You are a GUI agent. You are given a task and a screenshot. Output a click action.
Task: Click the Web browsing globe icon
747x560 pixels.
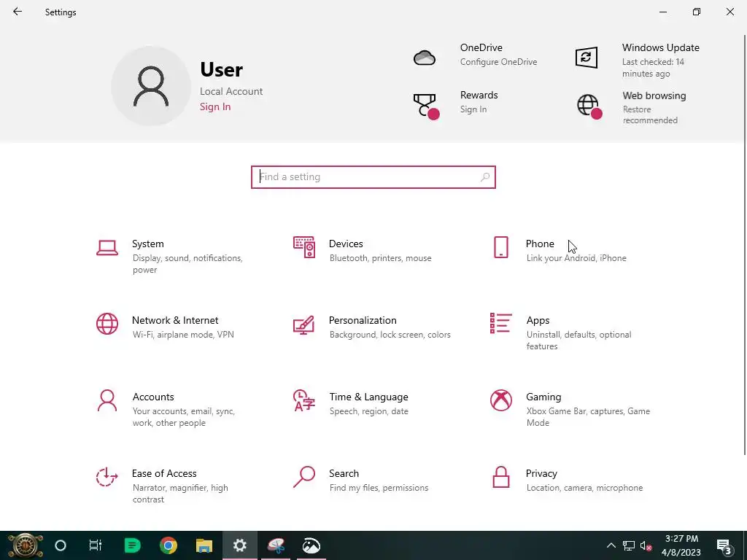point(589,106)
